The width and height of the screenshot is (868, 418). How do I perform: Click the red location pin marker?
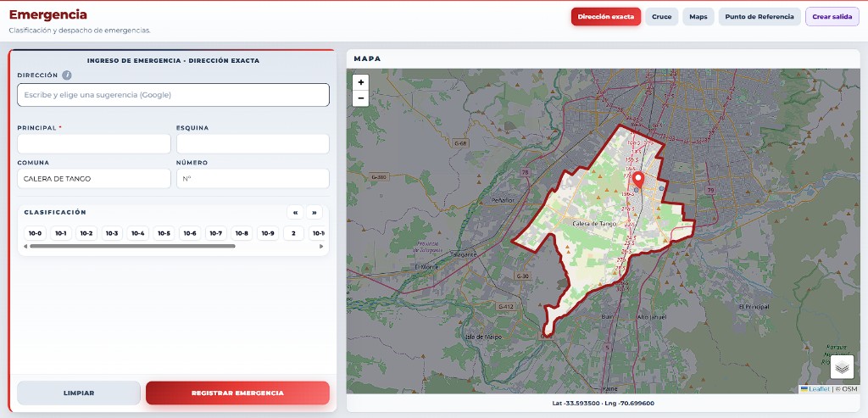click(637, 181)
